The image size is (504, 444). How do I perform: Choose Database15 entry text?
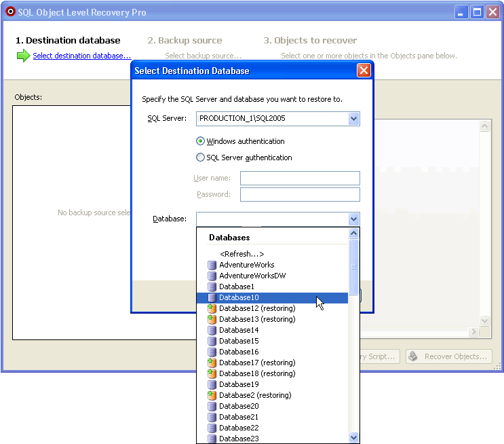[239, 341]
